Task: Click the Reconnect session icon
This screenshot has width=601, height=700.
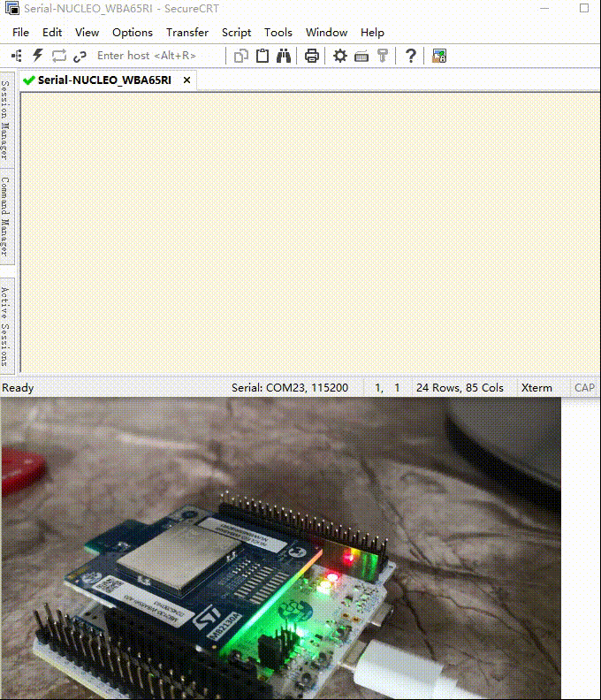Action: pyautogui.click(x=58, y=56)
